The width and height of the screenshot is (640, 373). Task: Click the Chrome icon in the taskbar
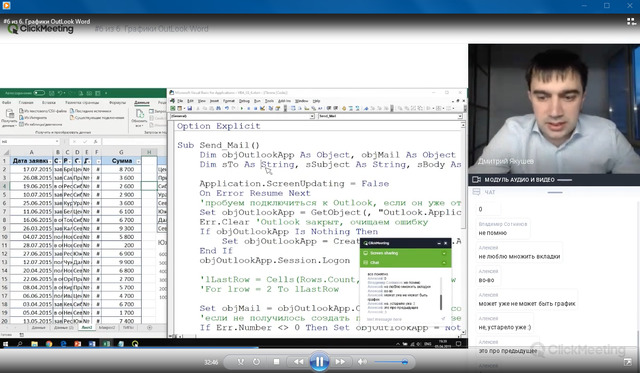(49, 344)
